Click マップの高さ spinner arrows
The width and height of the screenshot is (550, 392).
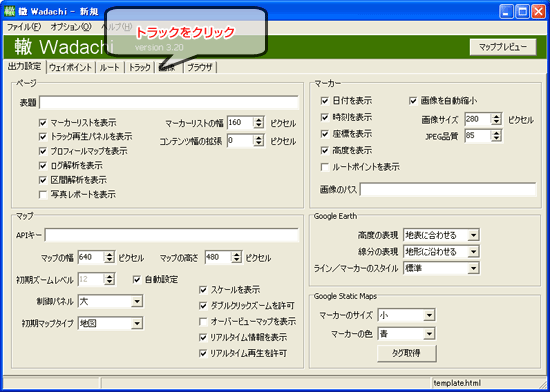pos(237,258)
